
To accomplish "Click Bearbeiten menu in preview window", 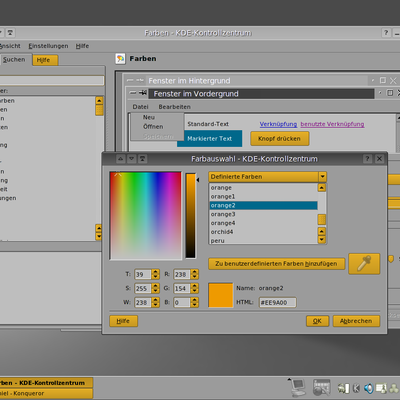I will pos(175,107).
